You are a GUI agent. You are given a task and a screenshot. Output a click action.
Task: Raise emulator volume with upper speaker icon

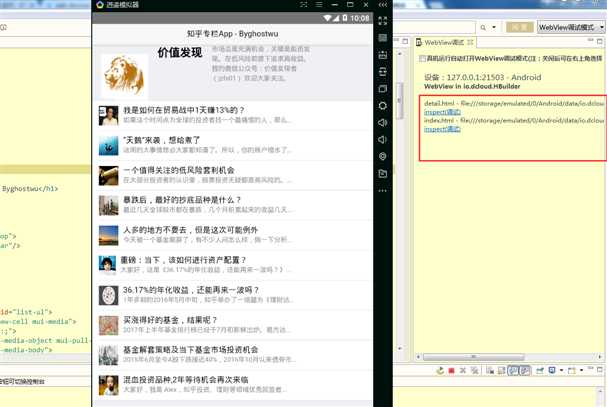(x=382, y=123)
